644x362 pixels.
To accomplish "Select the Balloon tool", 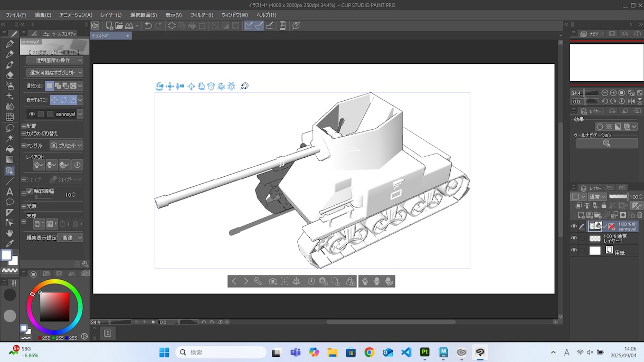I will click(10, 202).
